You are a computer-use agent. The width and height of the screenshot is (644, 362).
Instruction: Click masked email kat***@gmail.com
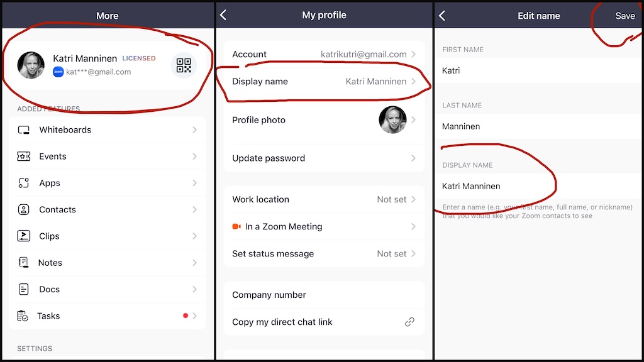pyautogui.click(x=99, y=72)
